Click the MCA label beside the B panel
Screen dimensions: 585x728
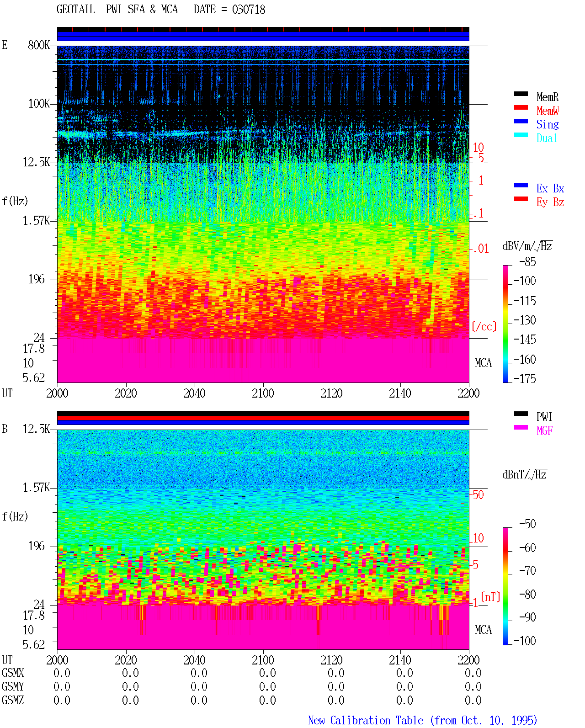483,630
